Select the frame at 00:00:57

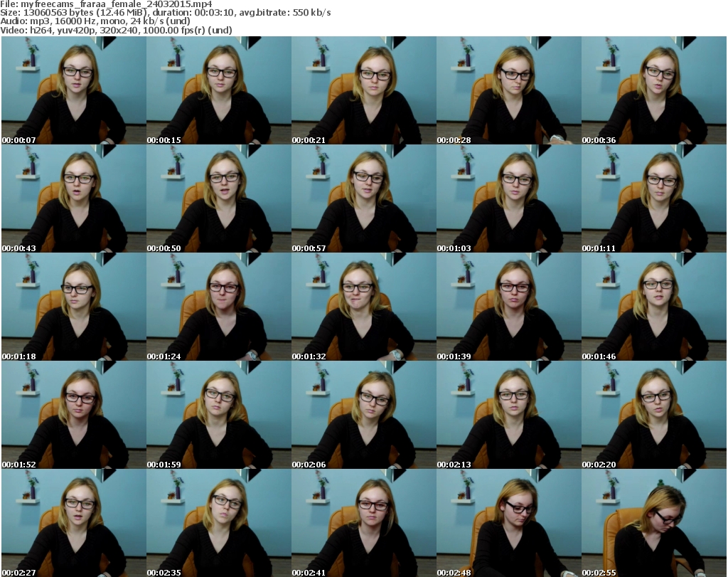363,198
